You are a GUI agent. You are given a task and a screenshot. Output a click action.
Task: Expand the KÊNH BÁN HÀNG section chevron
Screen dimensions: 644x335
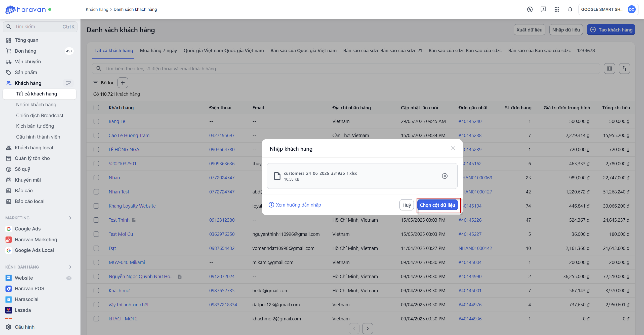coord(70,267)
